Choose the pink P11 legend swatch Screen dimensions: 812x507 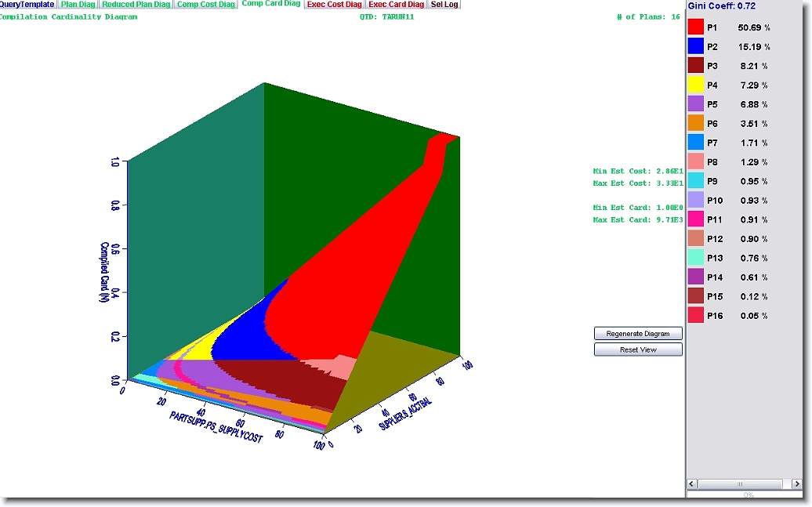pos(695,219)
